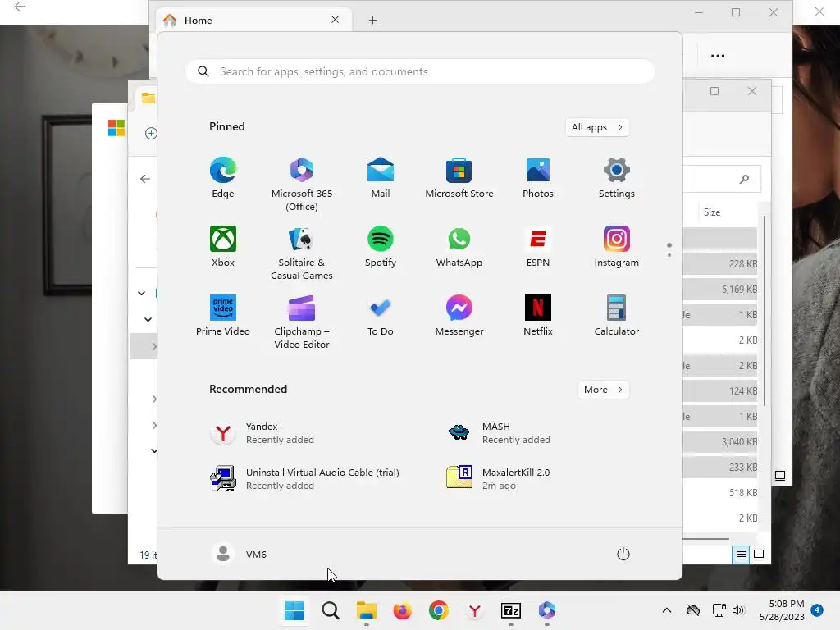Screen dimensions: 840x630
Task: Open Microsoft Store from pinned apps
Action: [x=459, y=178]
